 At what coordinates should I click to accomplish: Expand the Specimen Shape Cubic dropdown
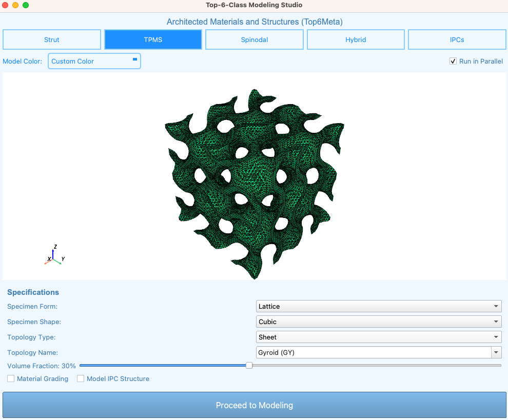coord(379,322)
